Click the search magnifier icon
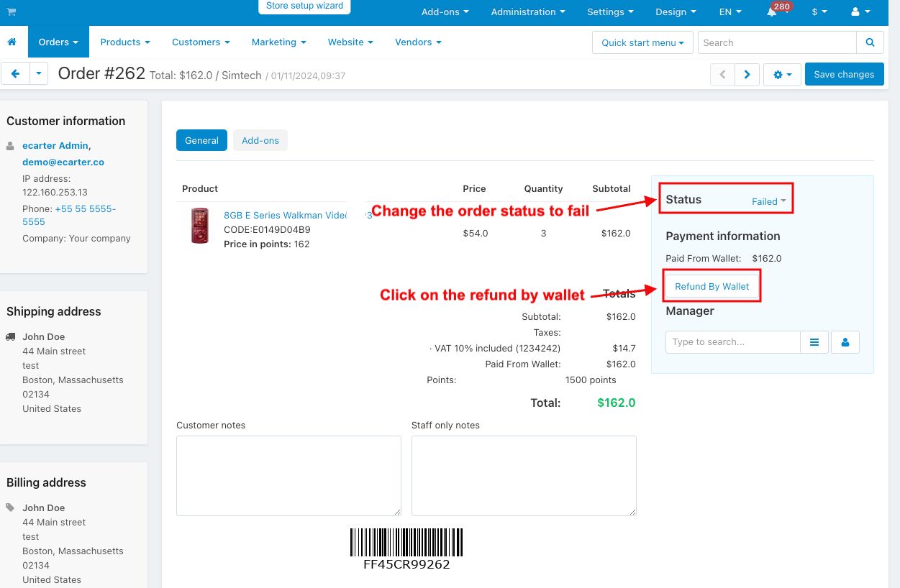Image resolution: width=900 pixels, height=588 pixels. pos(870,42)
